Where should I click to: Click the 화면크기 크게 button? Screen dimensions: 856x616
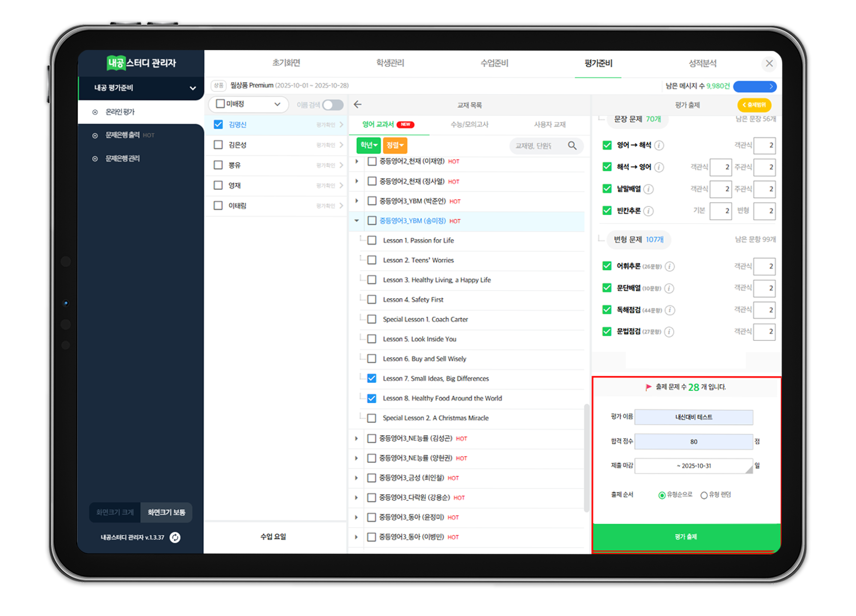pos(115,512)
